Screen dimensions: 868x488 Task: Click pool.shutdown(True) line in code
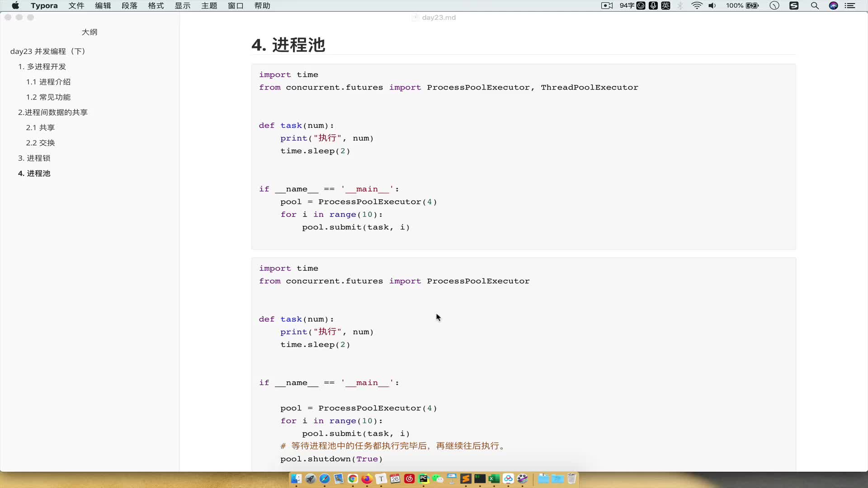[x=331, y=459]
